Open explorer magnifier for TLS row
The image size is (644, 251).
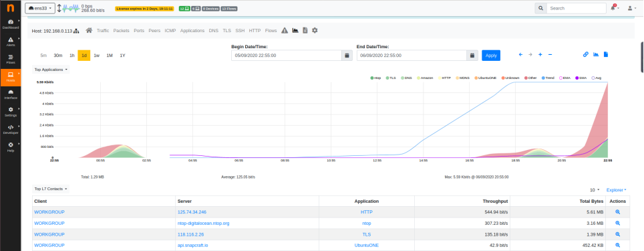617,234
